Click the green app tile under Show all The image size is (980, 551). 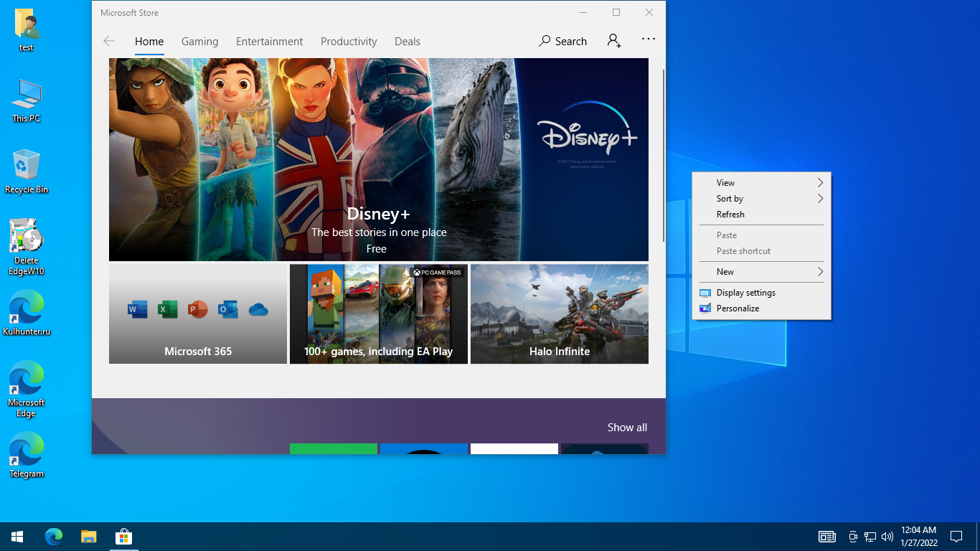point(334,449)
